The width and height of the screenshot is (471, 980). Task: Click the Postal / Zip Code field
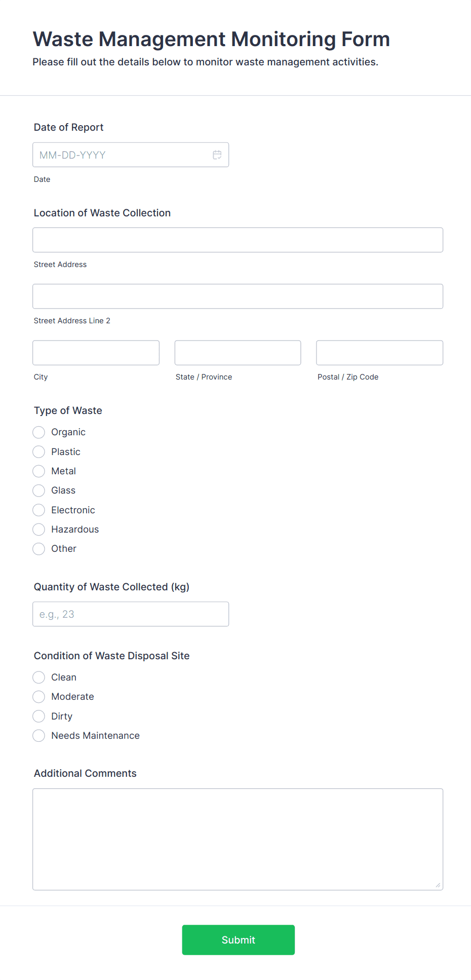click(x=379, y=353)
